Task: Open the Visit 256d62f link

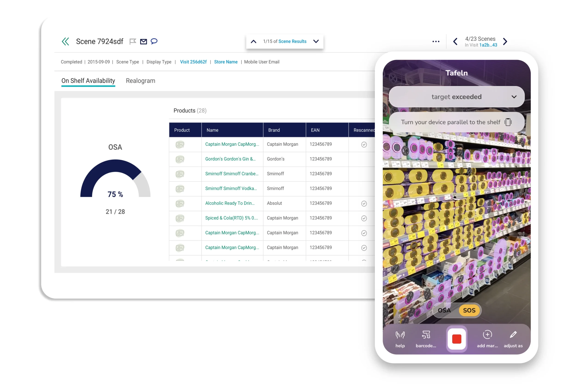Action: [x=193, y=62]
